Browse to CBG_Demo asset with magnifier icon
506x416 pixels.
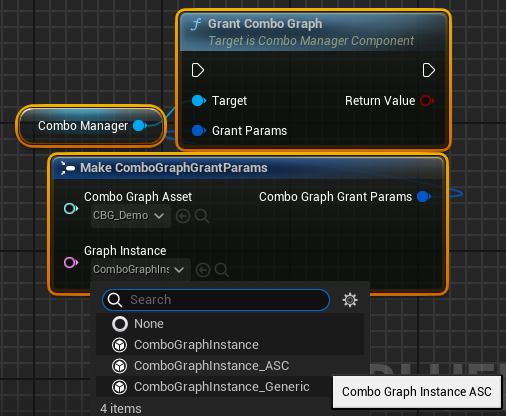point(202,216)
